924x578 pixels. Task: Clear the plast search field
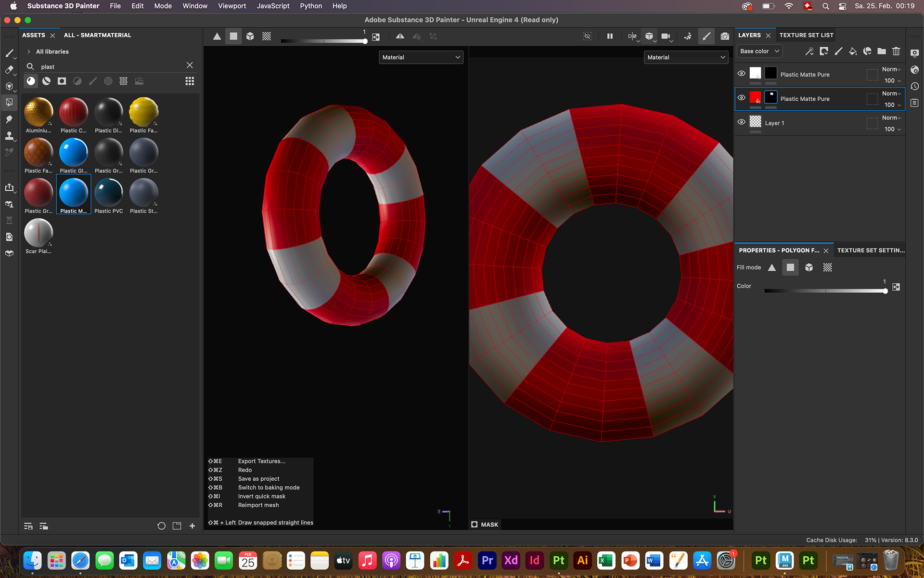coord(190,65)
